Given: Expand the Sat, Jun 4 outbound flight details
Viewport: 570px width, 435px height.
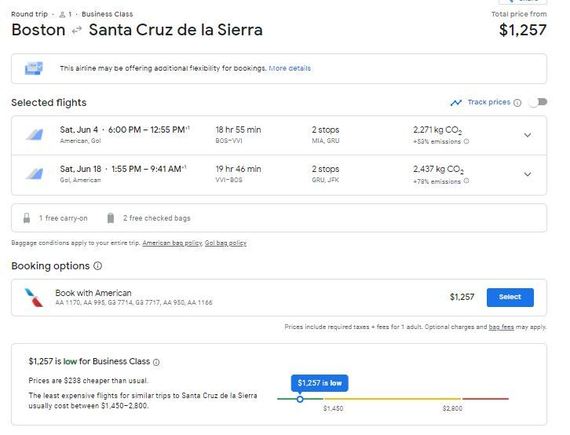Looking at the screenshot, I should click(527, 135).
